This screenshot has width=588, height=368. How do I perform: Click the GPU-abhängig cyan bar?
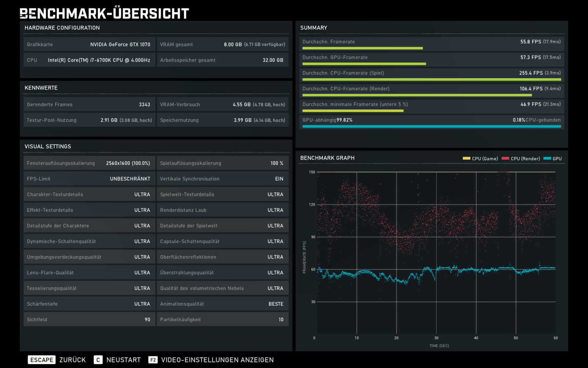coord(431,126)
